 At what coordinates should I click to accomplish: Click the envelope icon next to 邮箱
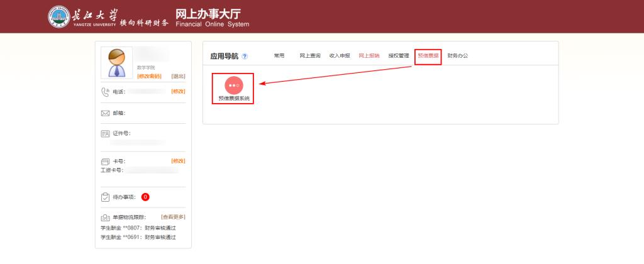[106, 113]
